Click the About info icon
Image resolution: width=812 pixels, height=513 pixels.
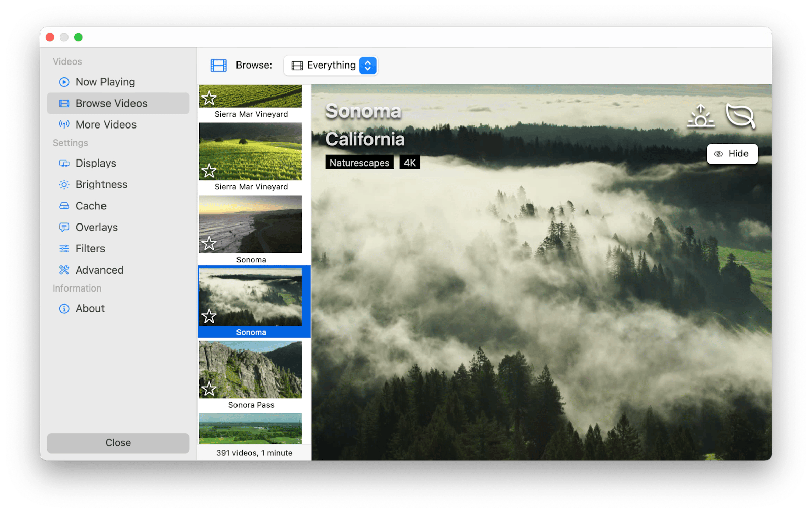64,308
